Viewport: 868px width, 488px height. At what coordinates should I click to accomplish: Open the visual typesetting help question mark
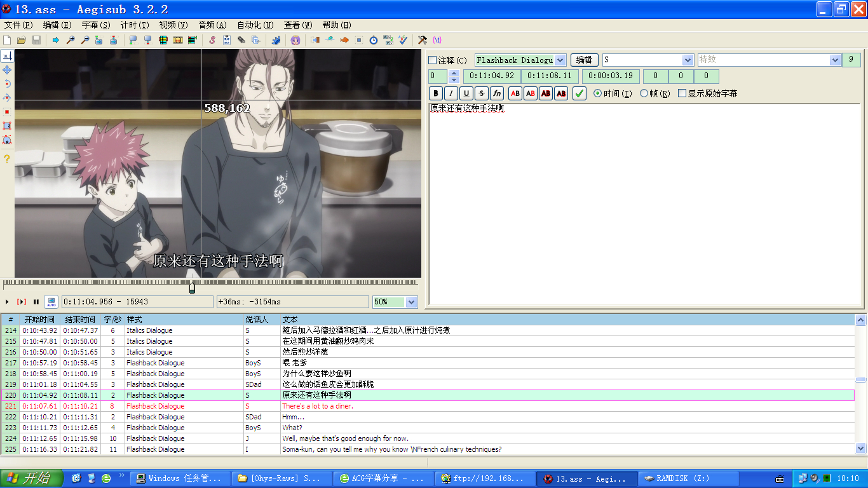pyautogui.click(x=7, y=159)
